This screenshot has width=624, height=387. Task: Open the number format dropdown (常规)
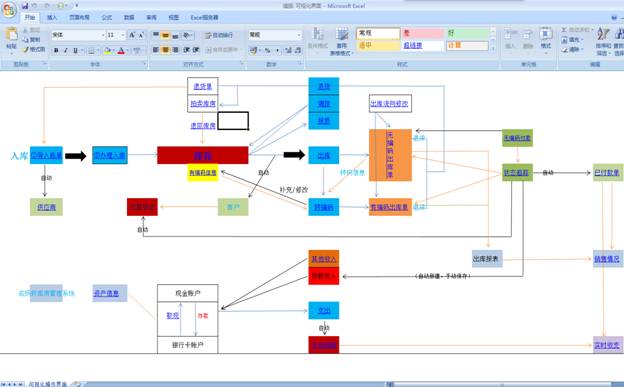pos(275,35)
